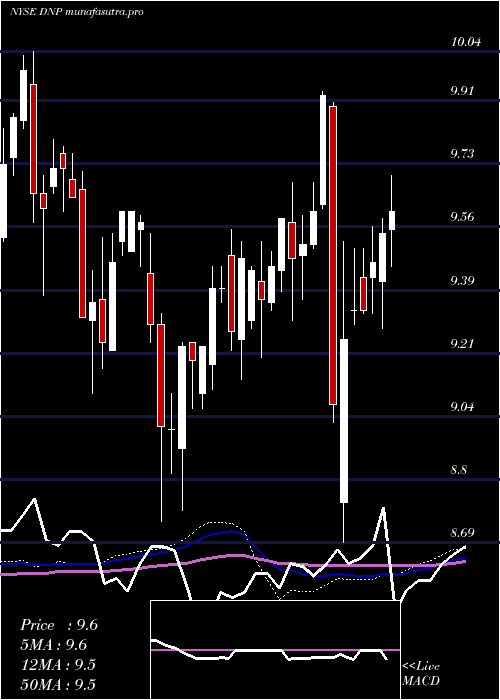Click the 8.8 price axis label

(x=459, y=470)
